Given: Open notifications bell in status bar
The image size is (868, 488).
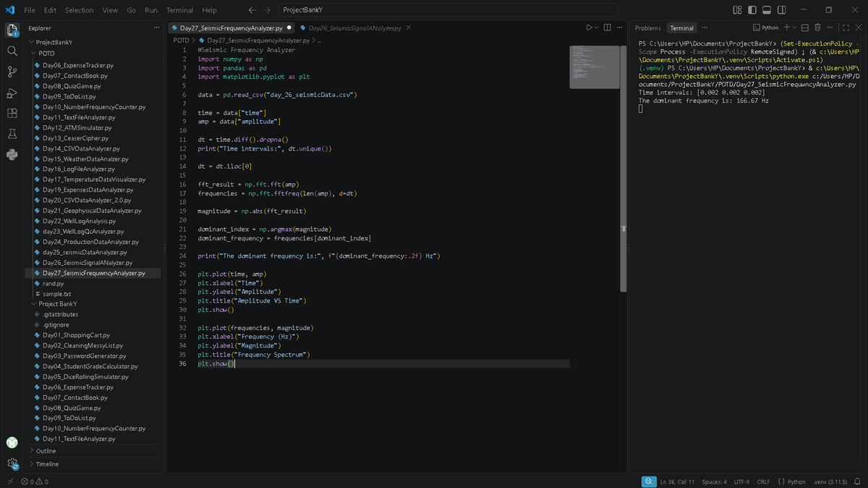Looking at the screenshot, I should coord(857,481).
